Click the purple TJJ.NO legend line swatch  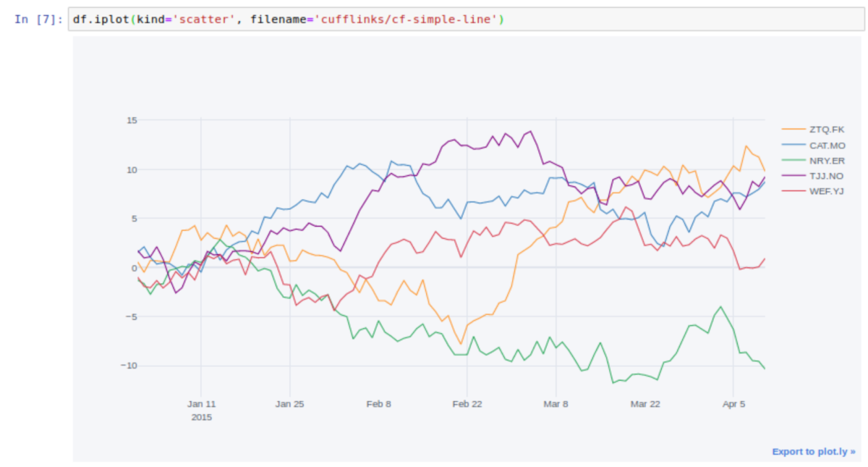click(793, 175)
